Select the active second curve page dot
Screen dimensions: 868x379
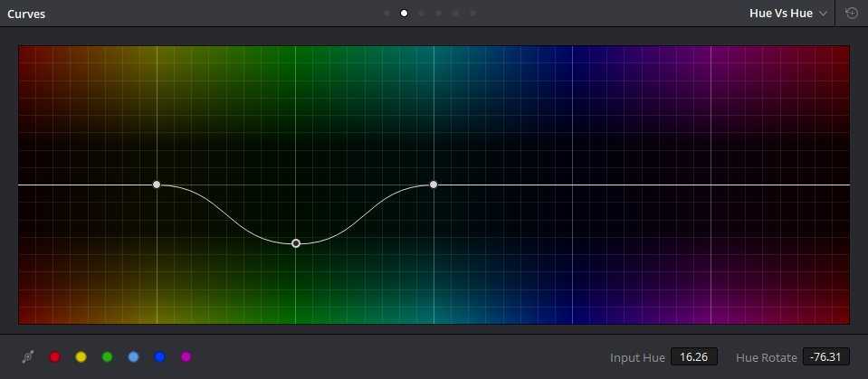coord(404,14)
